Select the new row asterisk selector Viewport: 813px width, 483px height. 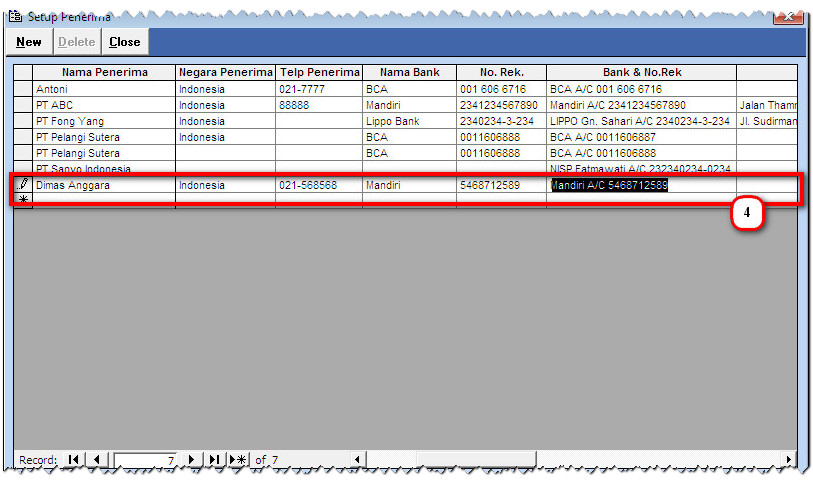[23, 200]
